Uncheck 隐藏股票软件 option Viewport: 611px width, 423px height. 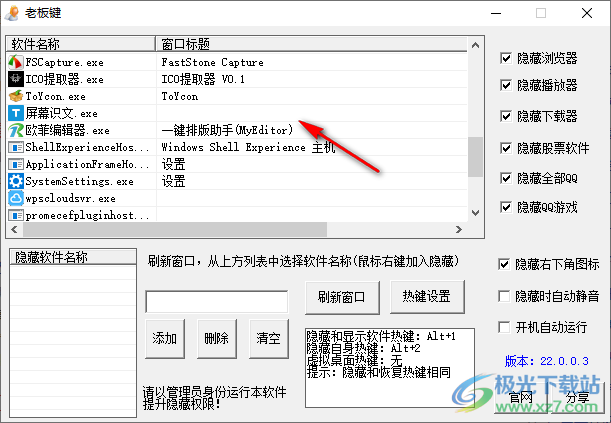pos(505,148)
